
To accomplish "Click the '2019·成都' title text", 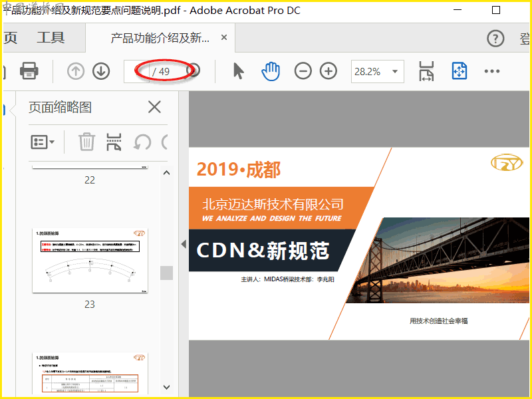I will coord(239,170).
